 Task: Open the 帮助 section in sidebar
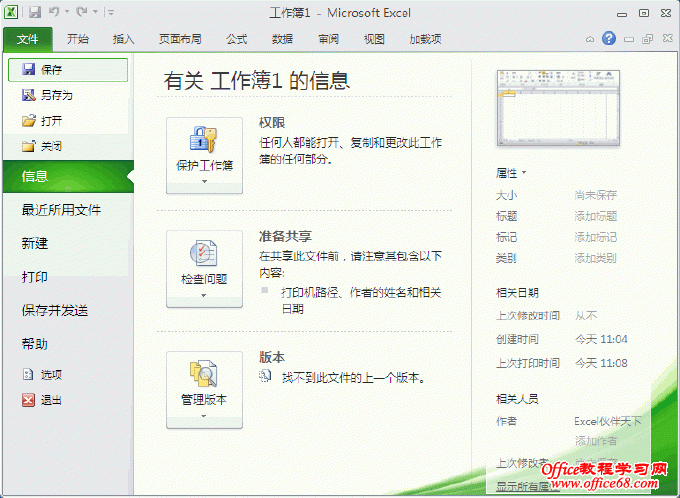click(35, 344)
